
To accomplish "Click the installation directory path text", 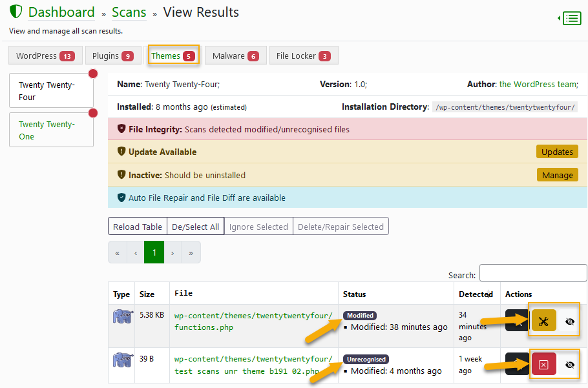I will click(x=505, y=107).
